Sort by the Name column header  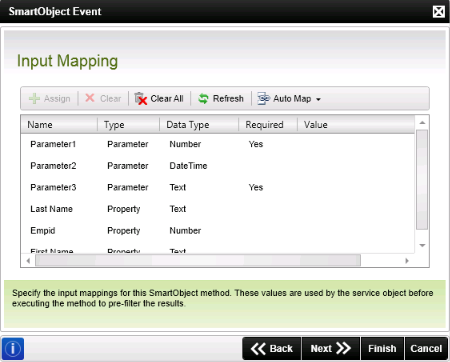(59, 125)
